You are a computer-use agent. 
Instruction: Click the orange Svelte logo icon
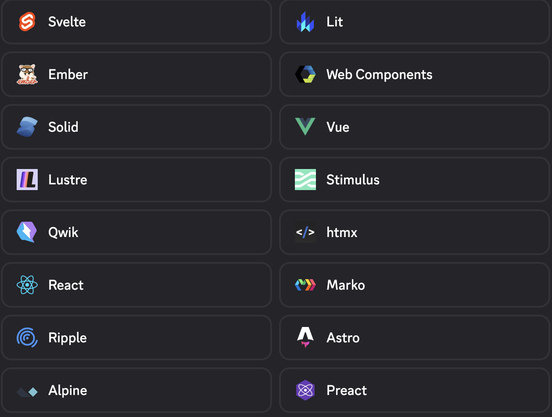coord(27,21)
